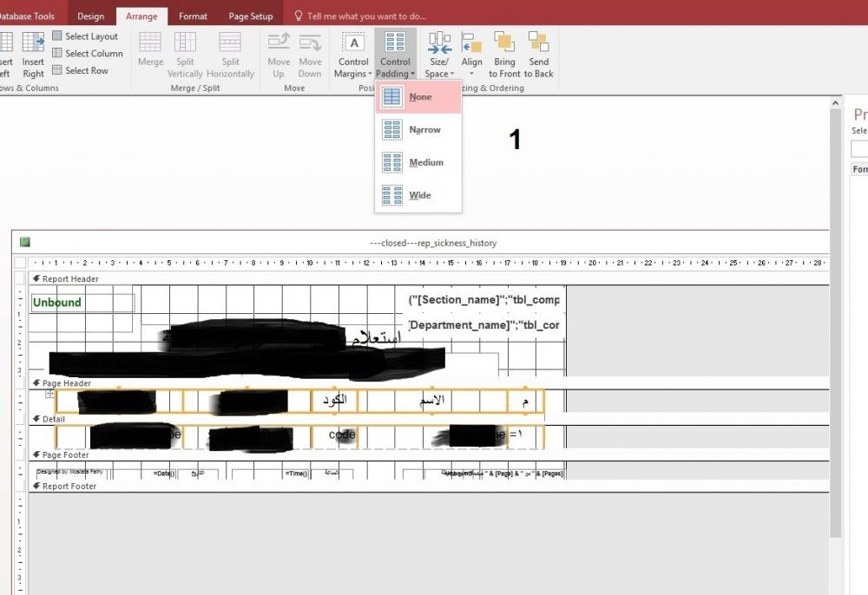Open the Align dropdown
The image size is (868, 595).
coord(471,54)
